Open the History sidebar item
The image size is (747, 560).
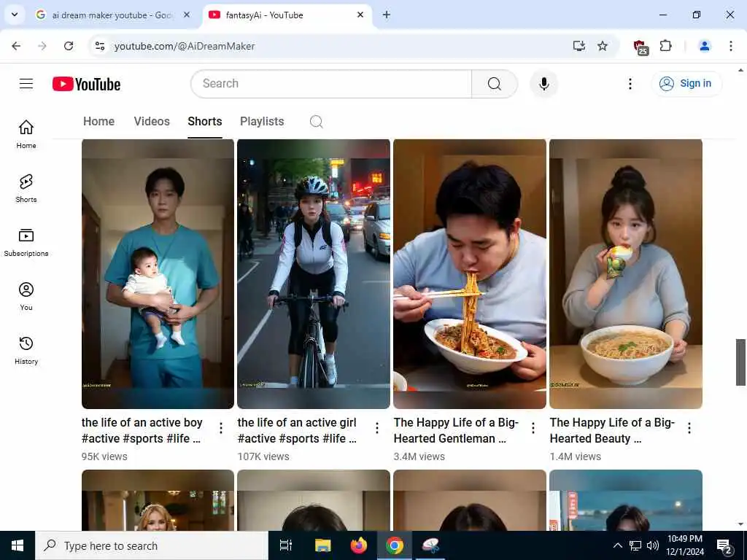click(26, 350)
